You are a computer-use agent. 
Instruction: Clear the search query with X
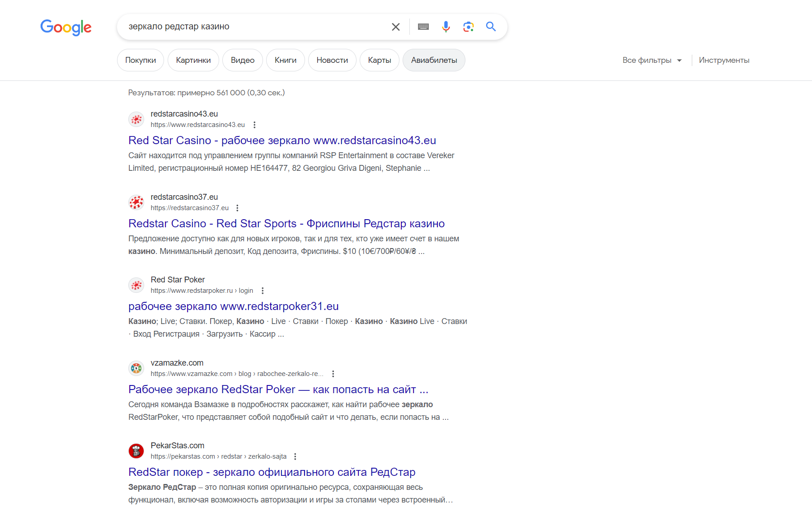(396, 27)
